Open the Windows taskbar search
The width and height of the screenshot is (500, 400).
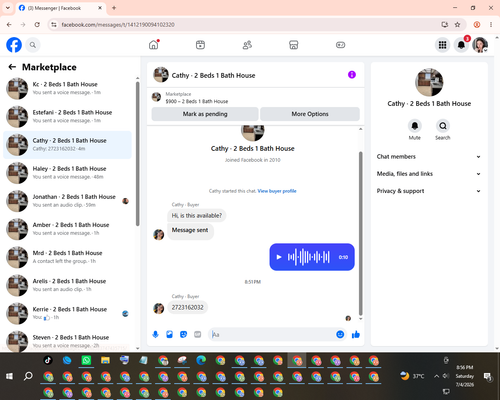pos(28,376)
